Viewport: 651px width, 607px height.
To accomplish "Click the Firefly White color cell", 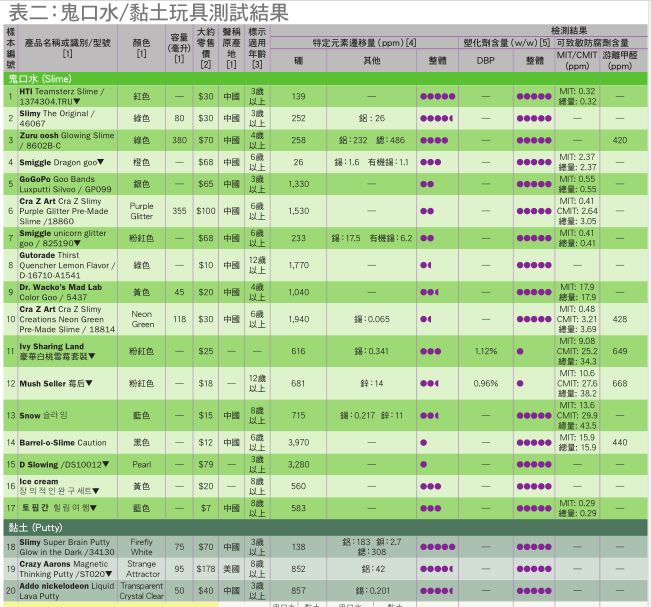I will 142,547.
